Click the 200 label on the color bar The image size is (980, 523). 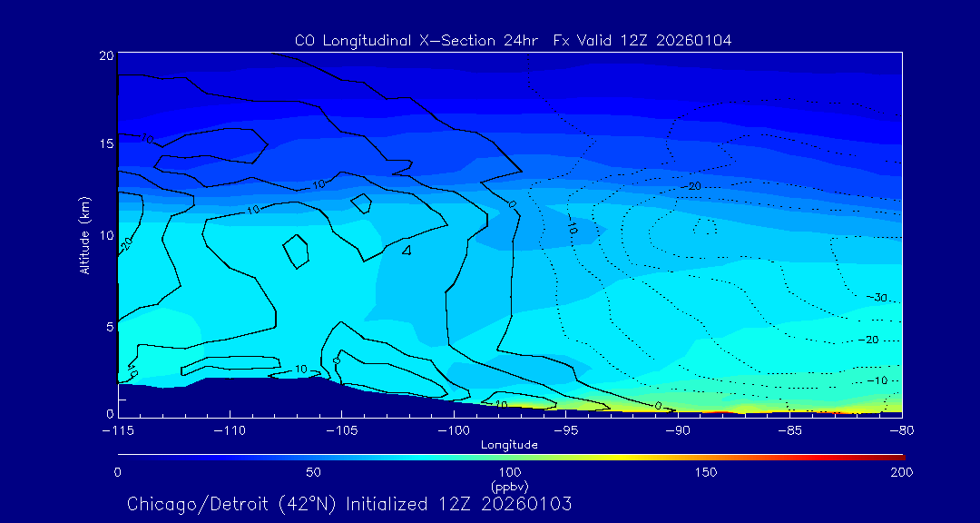901,472
